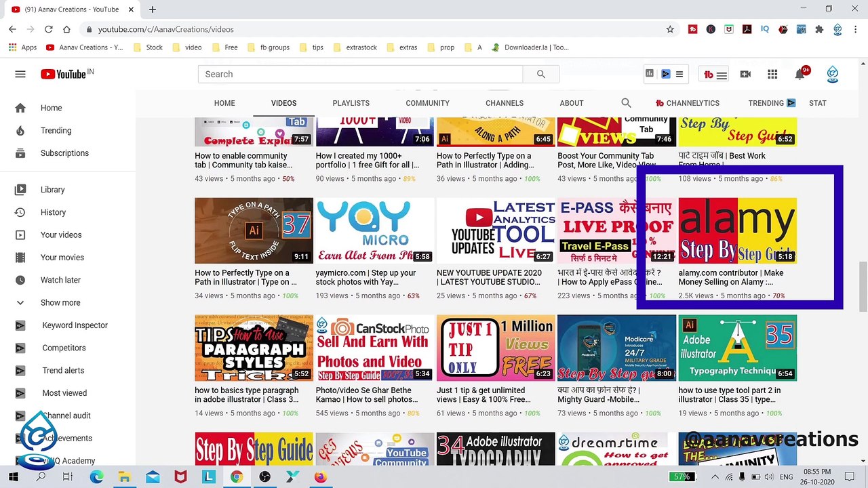This screenshot has height=488, width=868.
Task: Open the CanStockPhoto video thumbnail
Action: [x=374, y=348]
